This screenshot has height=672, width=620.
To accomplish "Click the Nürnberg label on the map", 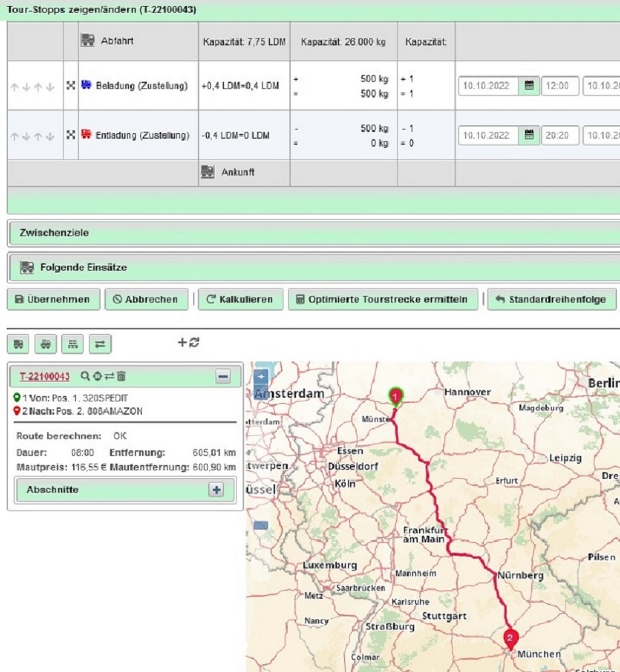I will (x=520, y=575).
